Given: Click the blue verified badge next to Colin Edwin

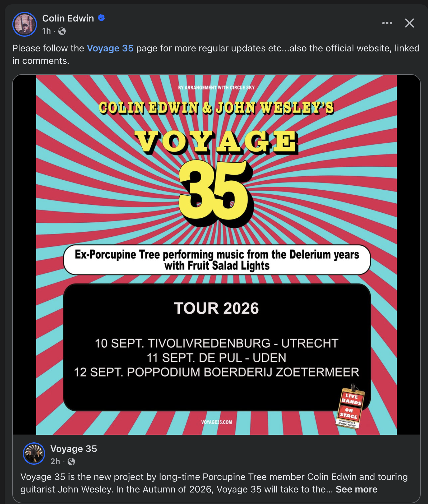Looking at the screenshot, I should 101,18.
